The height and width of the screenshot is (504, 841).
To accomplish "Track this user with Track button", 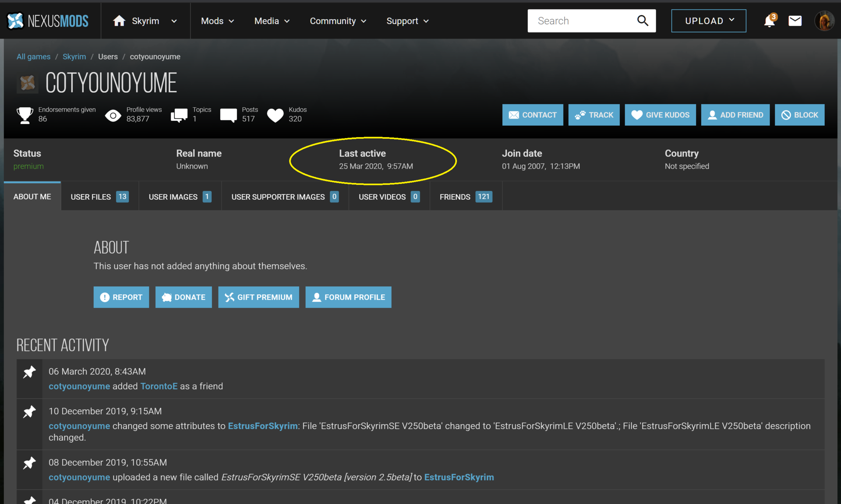I will (594, 115).
